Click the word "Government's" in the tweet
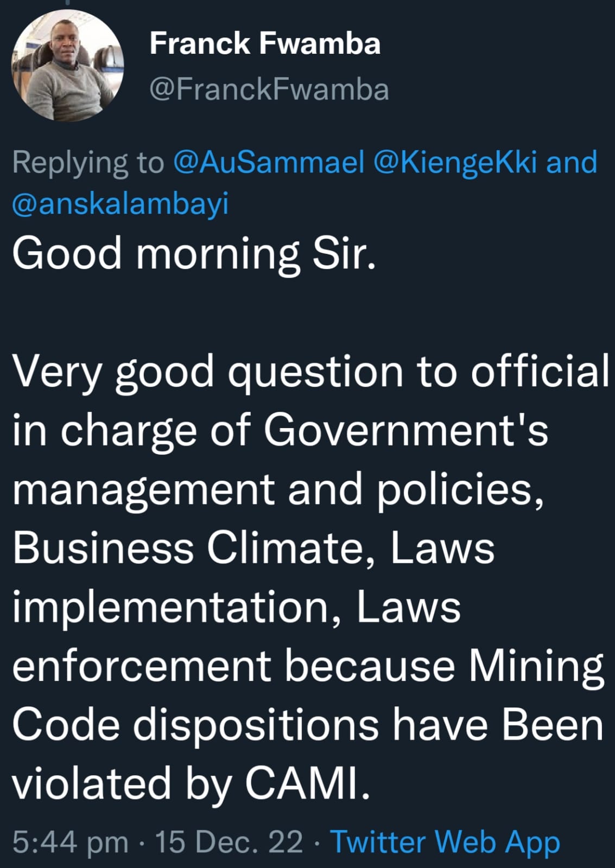The width and height of the screenshot is (615, 868). point(406,430)
